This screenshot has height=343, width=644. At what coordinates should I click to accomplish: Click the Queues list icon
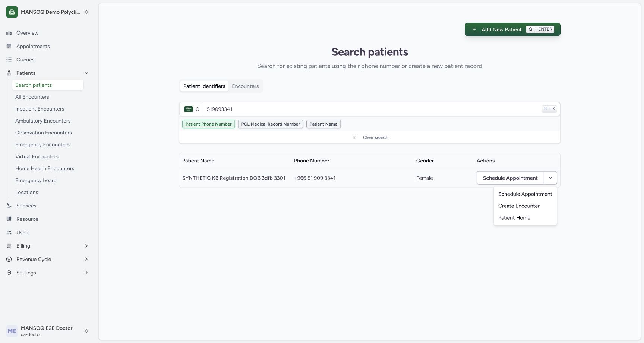tap(9, 60)
